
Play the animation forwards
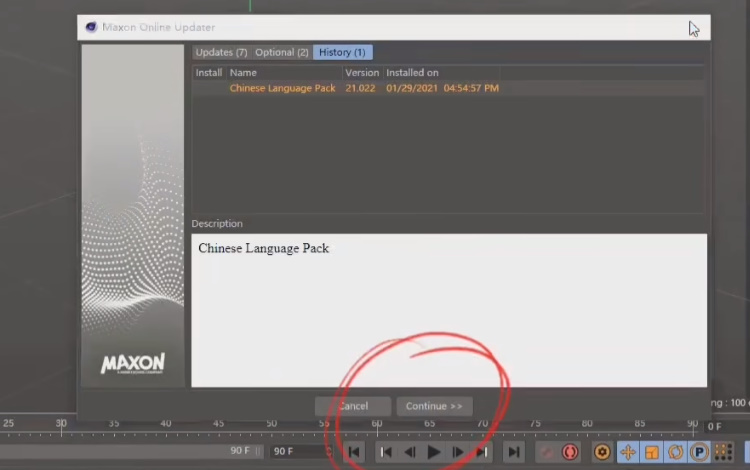point(433,452)
